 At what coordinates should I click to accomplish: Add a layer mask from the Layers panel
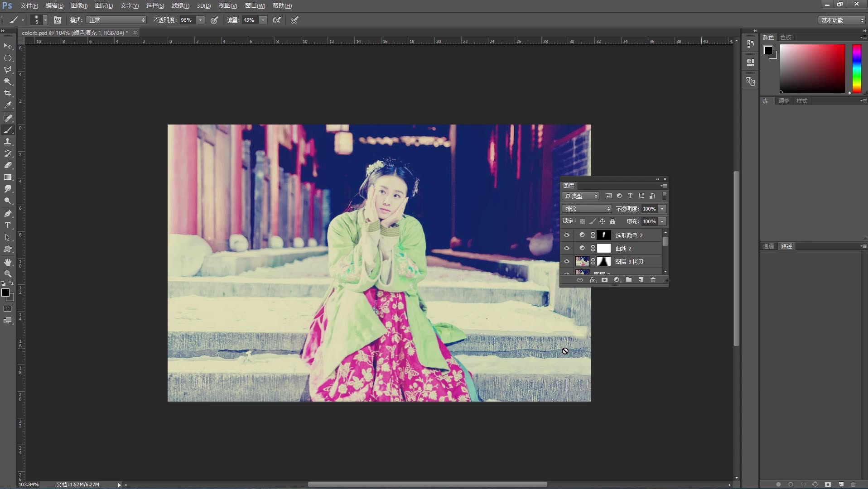(x=604, y=279)
